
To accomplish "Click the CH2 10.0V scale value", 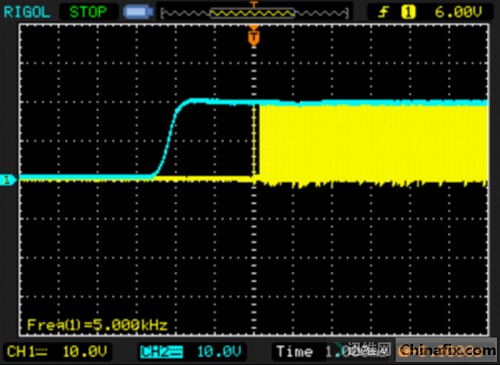I will pos(219,352).
